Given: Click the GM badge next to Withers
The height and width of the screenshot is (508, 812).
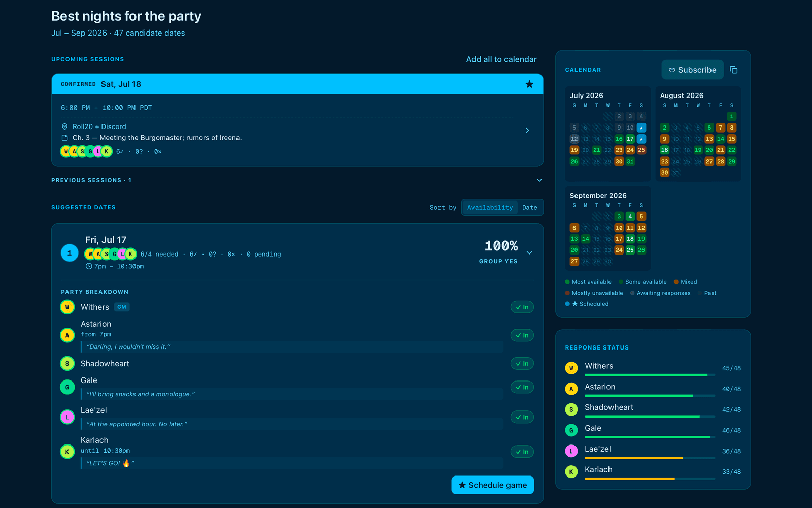Looking at the screenshot, I should pyautogui.click(x=122, y=307).
